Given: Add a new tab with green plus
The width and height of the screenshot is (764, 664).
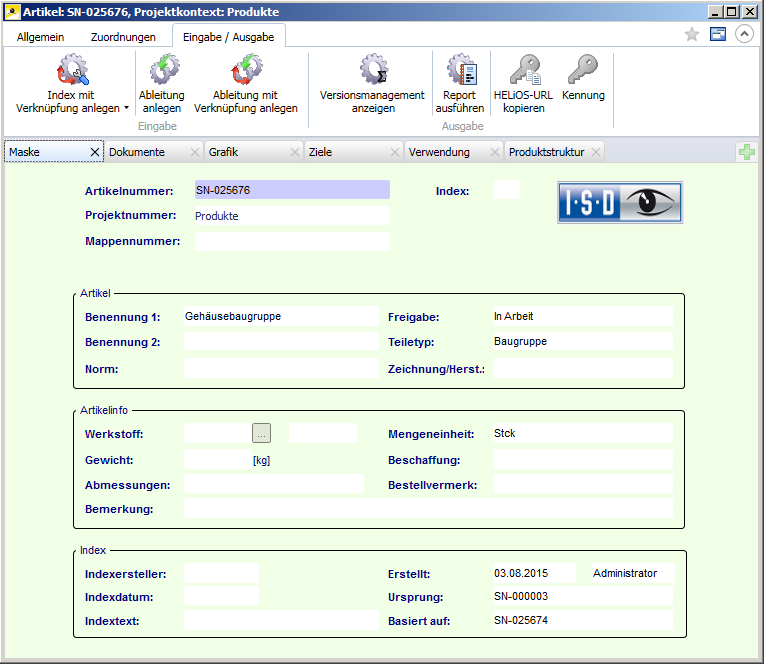Looking at the screenshot, I should click(746, 152).
